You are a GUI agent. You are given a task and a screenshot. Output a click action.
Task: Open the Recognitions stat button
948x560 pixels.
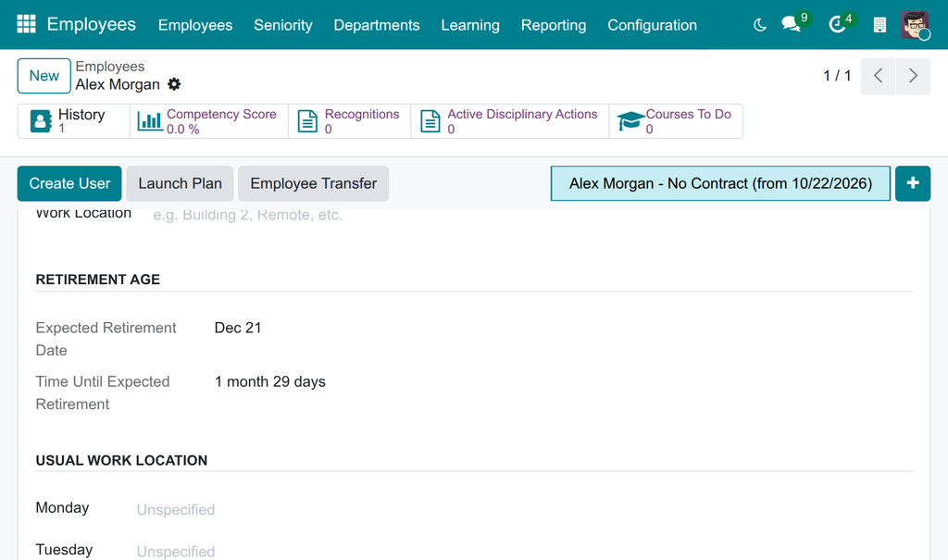[349, 121]
